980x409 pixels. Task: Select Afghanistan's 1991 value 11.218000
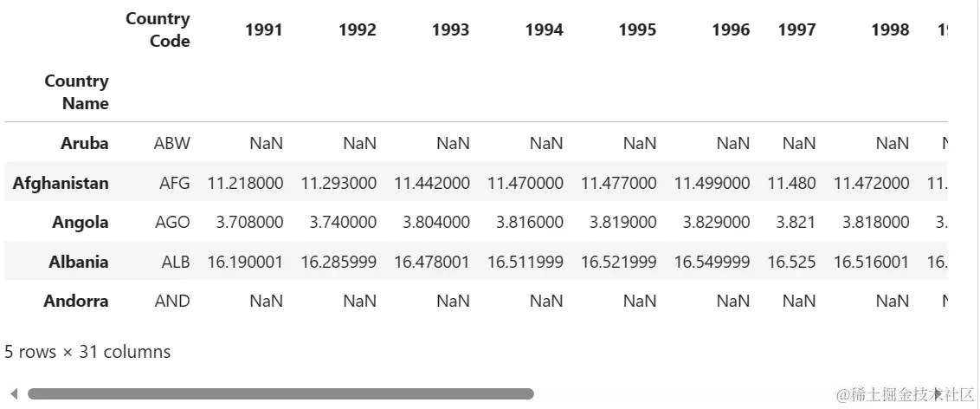pyautogui.click(x=245, y=183)
